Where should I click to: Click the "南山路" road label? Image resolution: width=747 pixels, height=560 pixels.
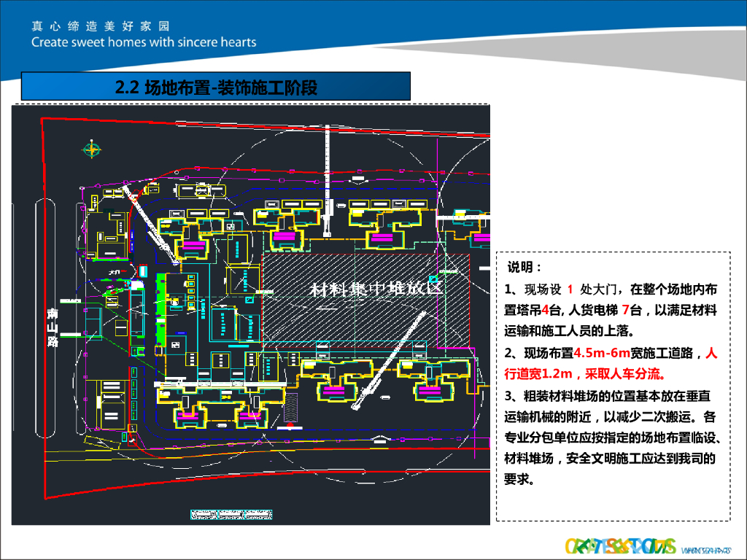pyautogui.click(x=52, y=327)
